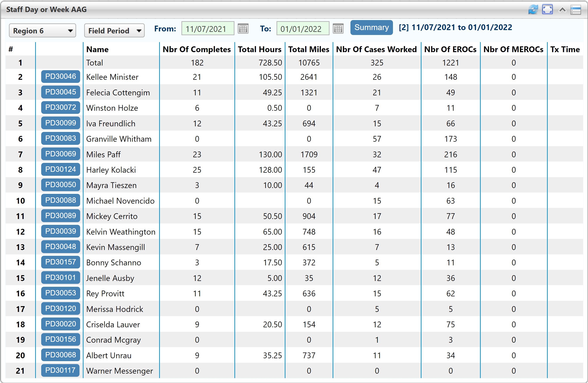The height and width of the screenshot is (383, 588).
Task: Open staff ID PD30046
Action: 61,76
